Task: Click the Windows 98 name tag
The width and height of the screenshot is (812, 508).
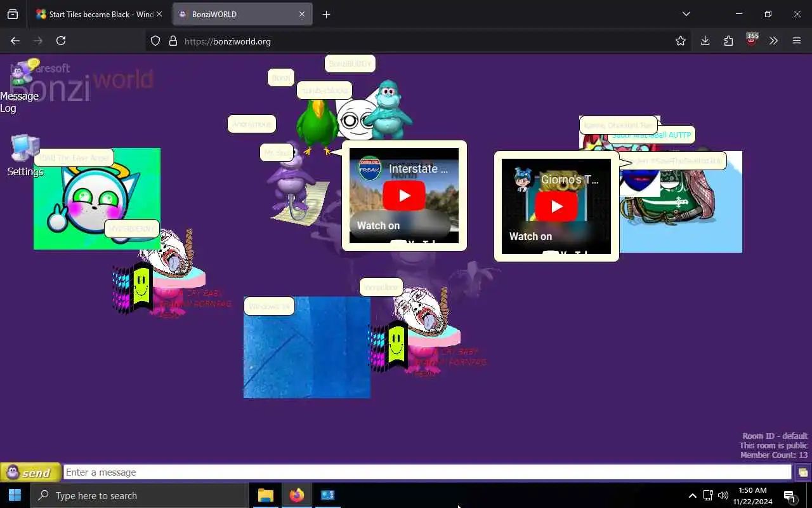Action: [270, 306]
